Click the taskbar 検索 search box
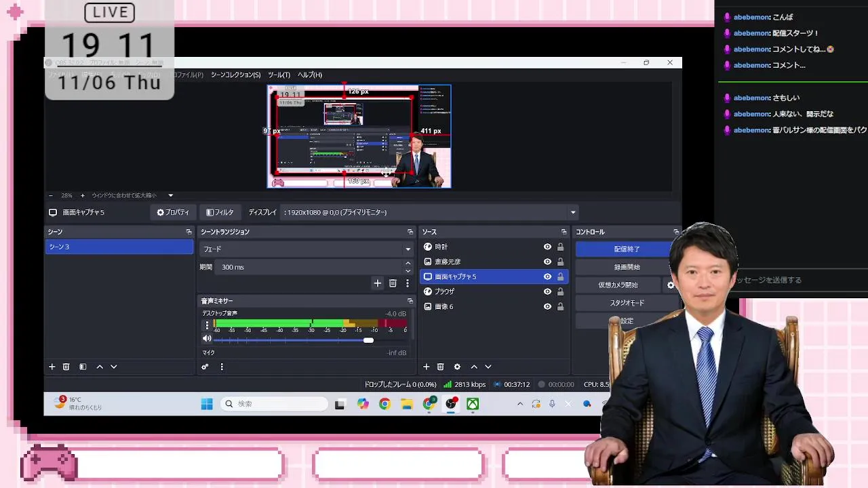 (274, 404)
